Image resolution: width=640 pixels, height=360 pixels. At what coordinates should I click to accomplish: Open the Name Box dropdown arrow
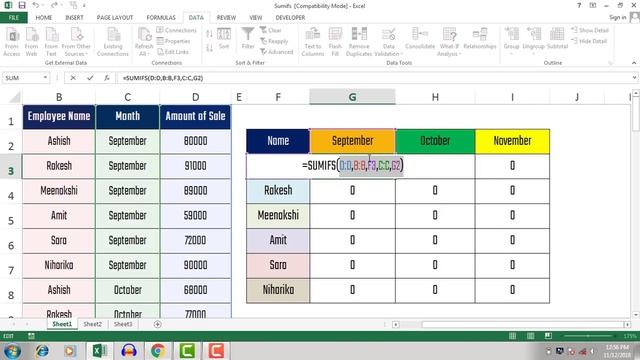[x=45, y=78]
